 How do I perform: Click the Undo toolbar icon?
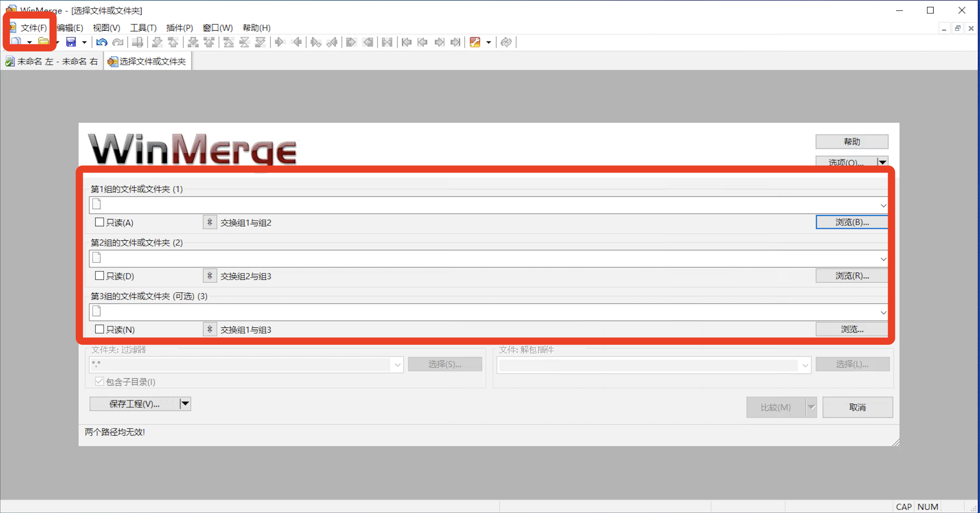point(102,42)
